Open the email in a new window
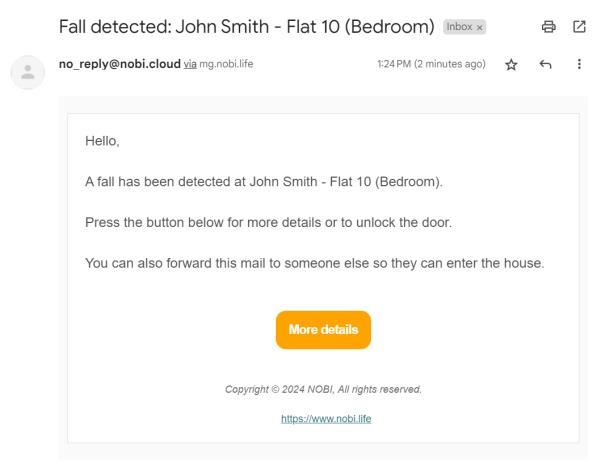The height and width of the screenshot is (476, 597). coord(579,27)
